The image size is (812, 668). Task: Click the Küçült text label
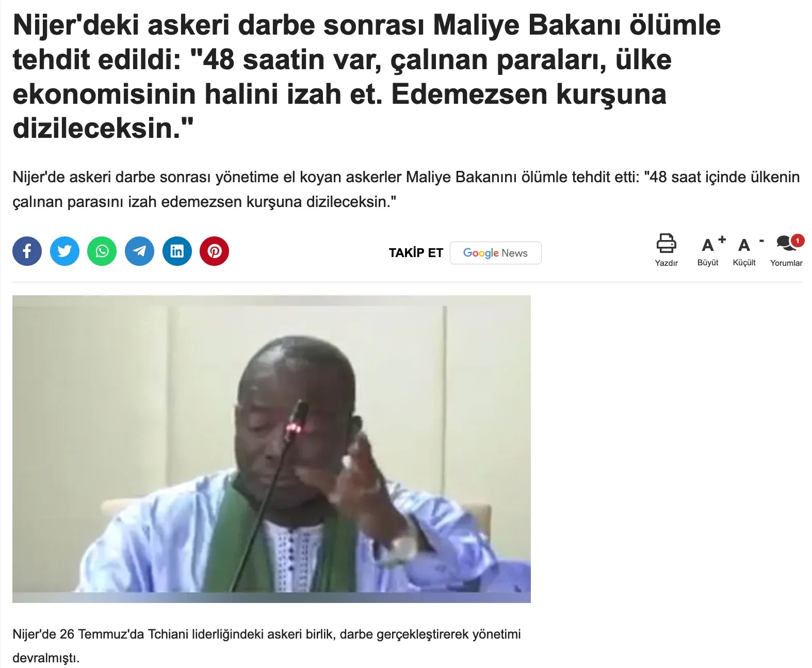point(744,263)
